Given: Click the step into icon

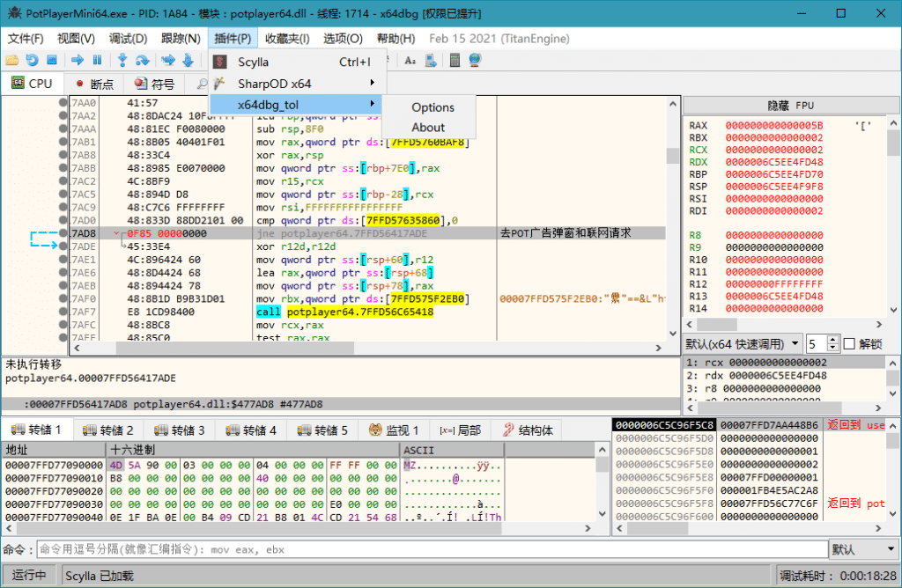Looking at the screenshot, I should point(122,60).
